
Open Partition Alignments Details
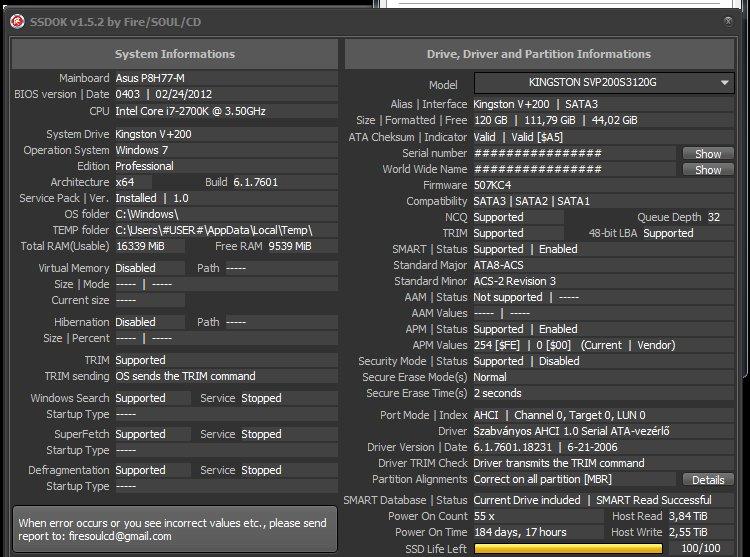708,480
